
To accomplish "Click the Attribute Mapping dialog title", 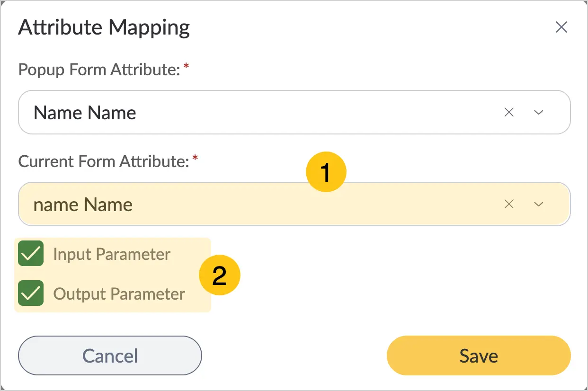I will [104, 27].
